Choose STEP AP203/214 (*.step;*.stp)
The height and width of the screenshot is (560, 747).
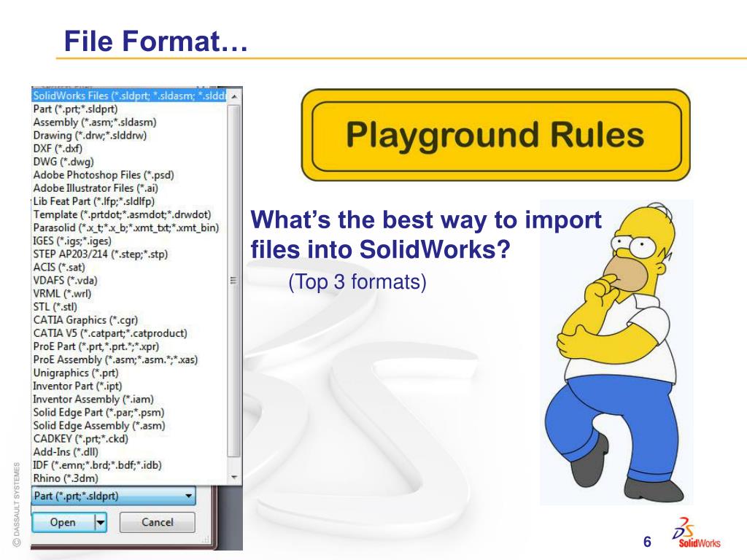[130, 254]
